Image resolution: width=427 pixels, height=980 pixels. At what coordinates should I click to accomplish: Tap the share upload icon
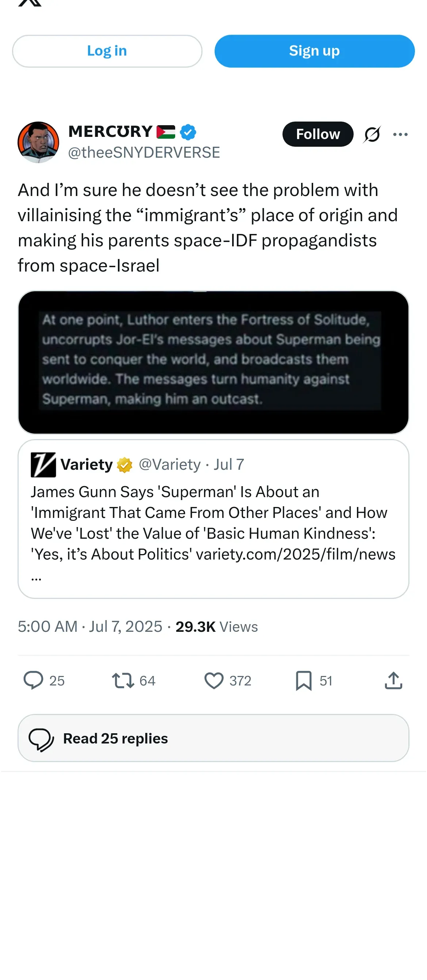click(393, 680)
